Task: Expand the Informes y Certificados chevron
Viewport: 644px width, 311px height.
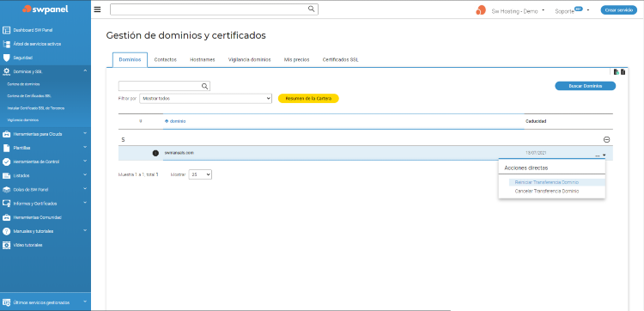Action: (85, 203)
